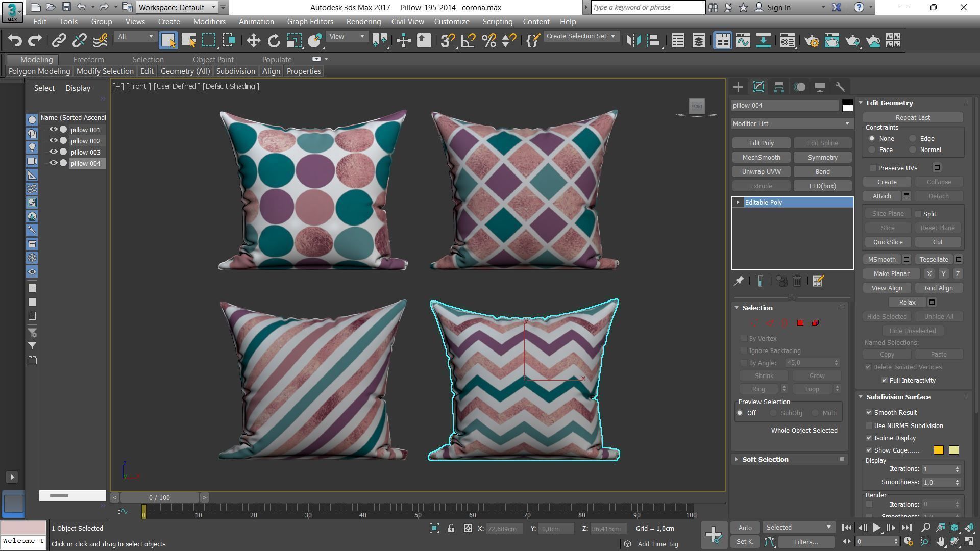Viewport: 980px width, 551px height.
Task: Select Polygon sub-object level icon
Action: [800, 323]
